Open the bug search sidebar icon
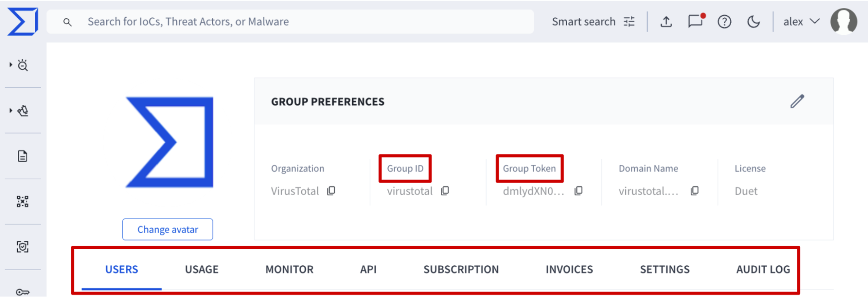This screenshot has height=297, width=868. pyautogui.click(x=23, y=65)
